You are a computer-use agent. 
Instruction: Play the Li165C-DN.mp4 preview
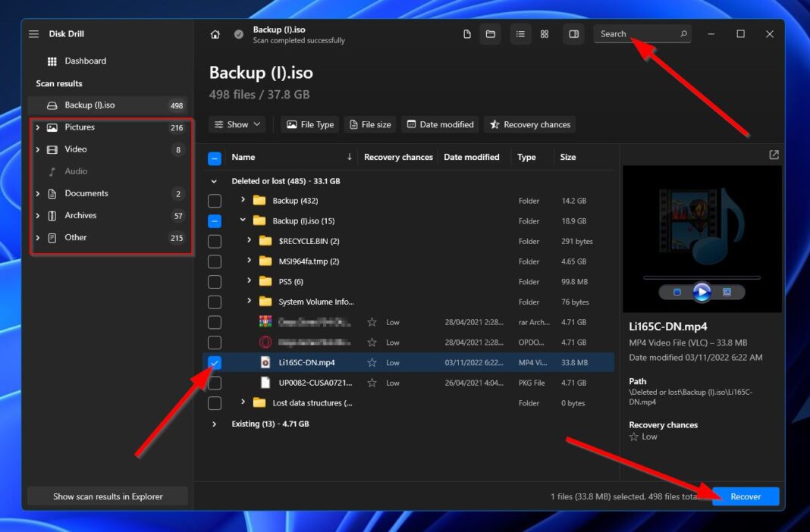(702, 292)
